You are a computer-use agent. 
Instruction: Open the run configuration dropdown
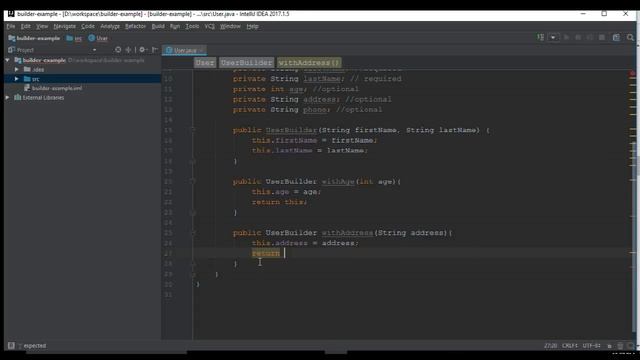[x=553, y=38]
